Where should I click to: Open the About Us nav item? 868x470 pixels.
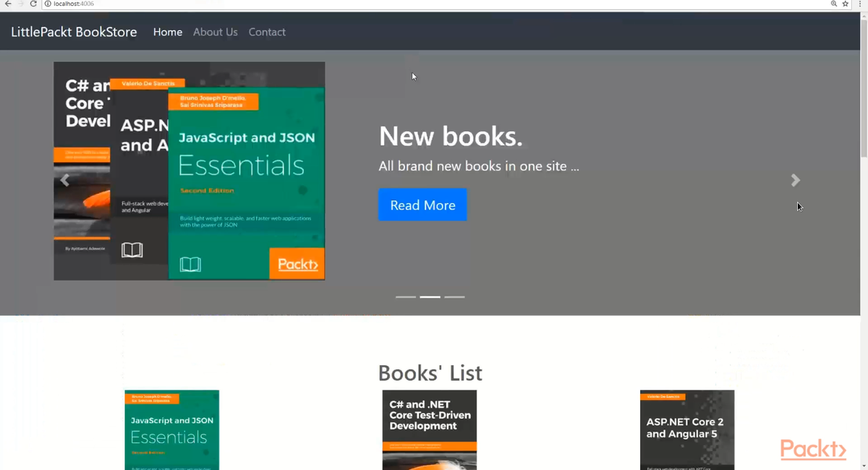pyautogui.click(x=216, y=32)
